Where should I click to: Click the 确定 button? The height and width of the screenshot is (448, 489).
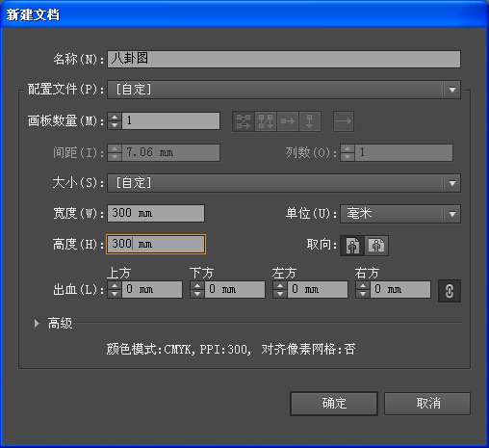[x=334, y=404]
